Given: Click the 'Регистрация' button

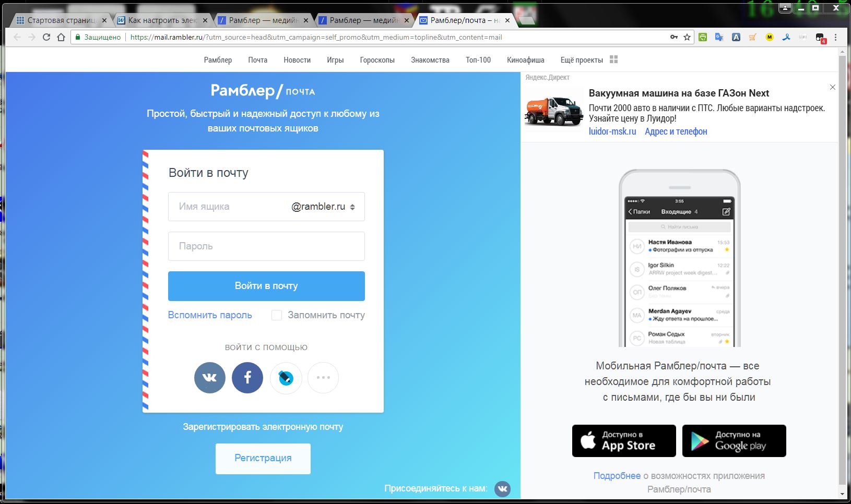Looking at the screenshot, I should [263, 459].
